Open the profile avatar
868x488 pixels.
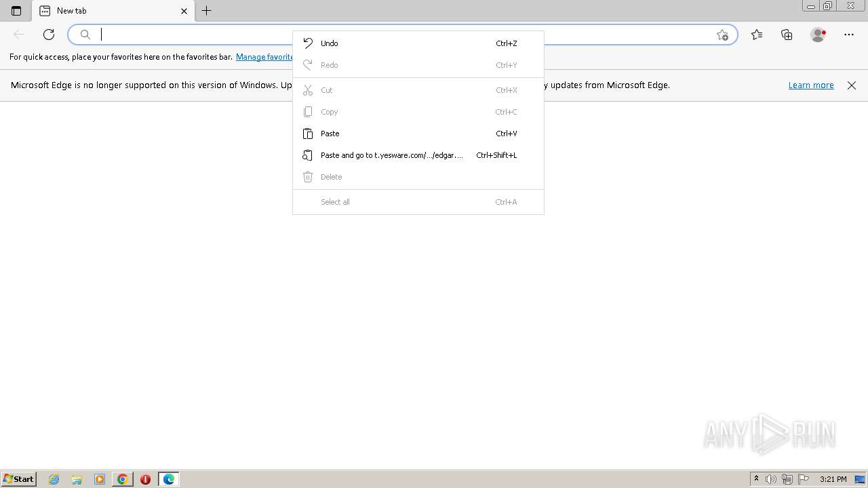pyautogui.click(x=818, y=35)
